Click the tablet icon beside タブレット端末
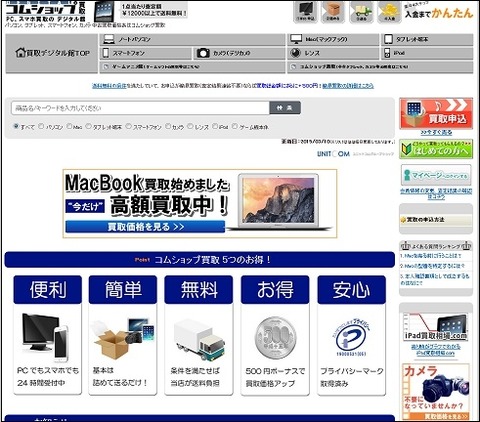 (x=388, y=39)
